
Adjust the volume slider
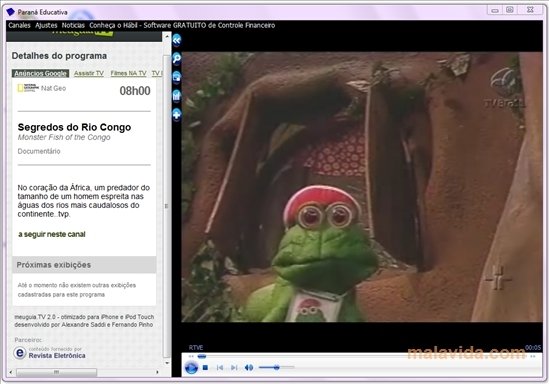pos(276,367)
